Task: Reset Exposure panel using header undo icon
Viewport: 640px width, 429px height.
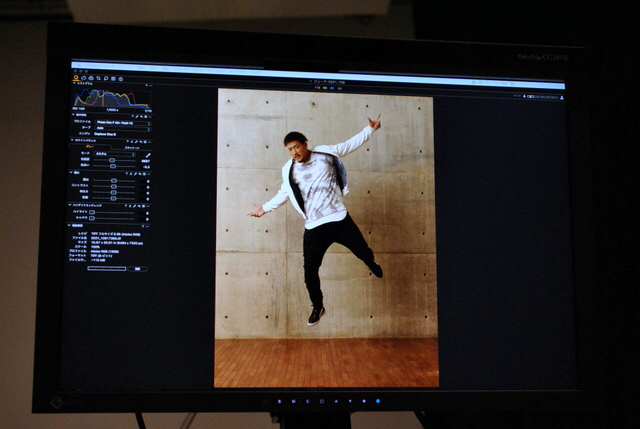Action: [140, 174]
